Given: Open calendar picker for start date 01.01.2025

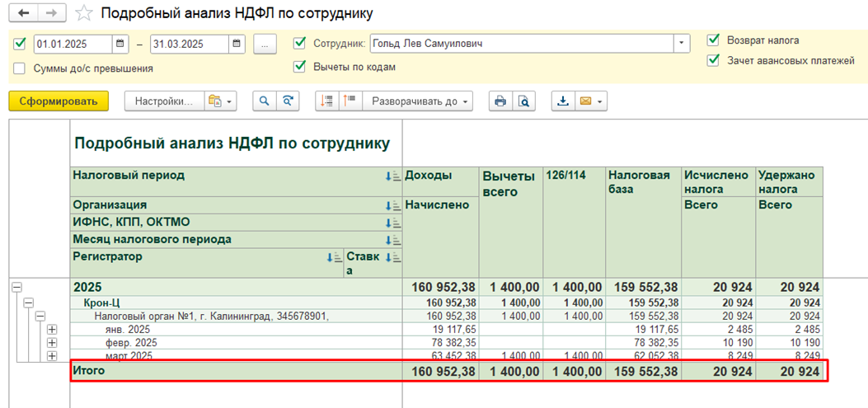Looking at the screenshot, I should click(x=120, y=44).
